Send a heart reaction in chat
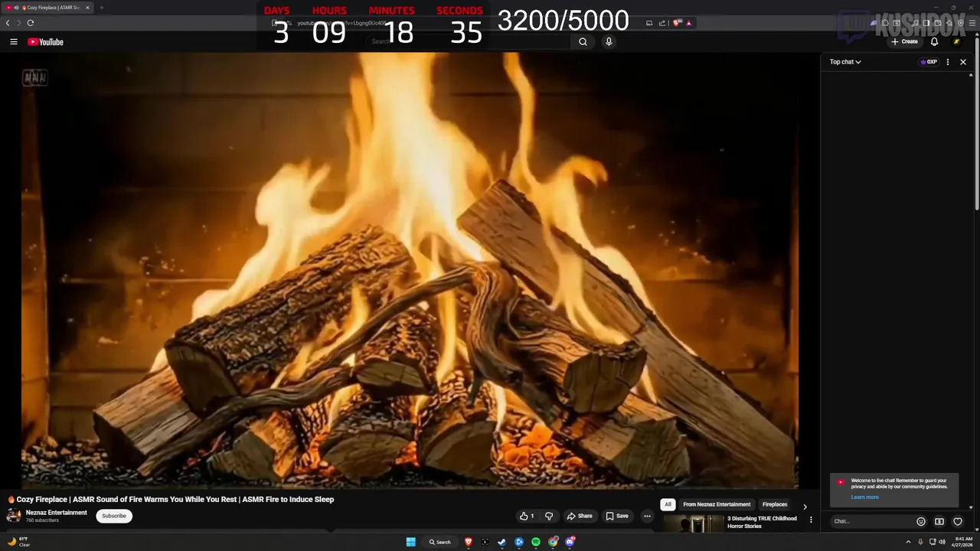This screenshot has width=980, height=551. (958, 522)
